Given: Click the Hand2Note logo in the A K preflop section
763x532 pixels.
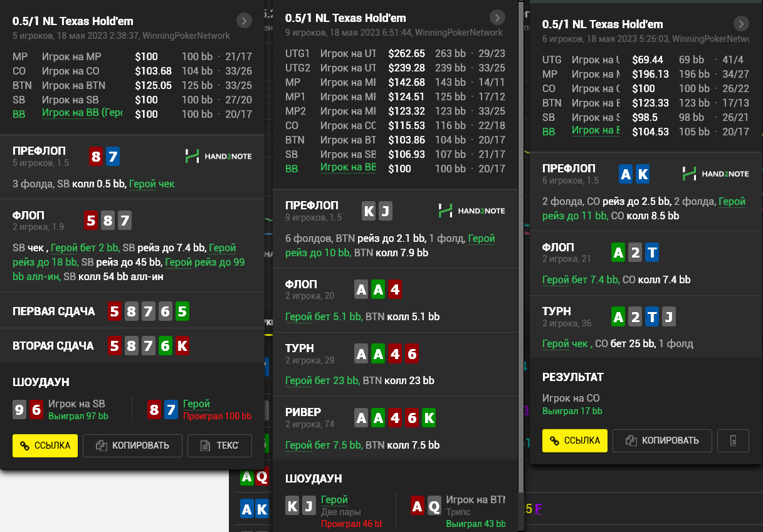Looking at the screenshot, I should click(x=715, y=174).
